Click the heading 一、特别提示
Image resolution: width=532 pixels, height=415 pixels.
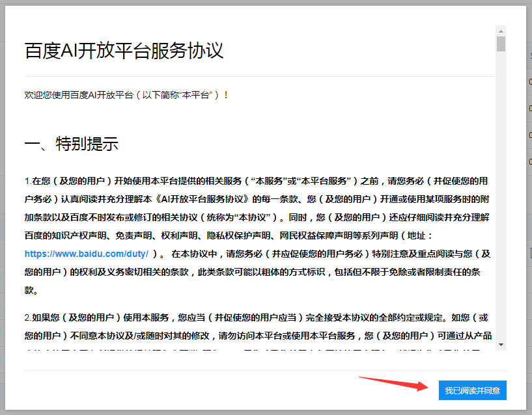coord(71,144)
